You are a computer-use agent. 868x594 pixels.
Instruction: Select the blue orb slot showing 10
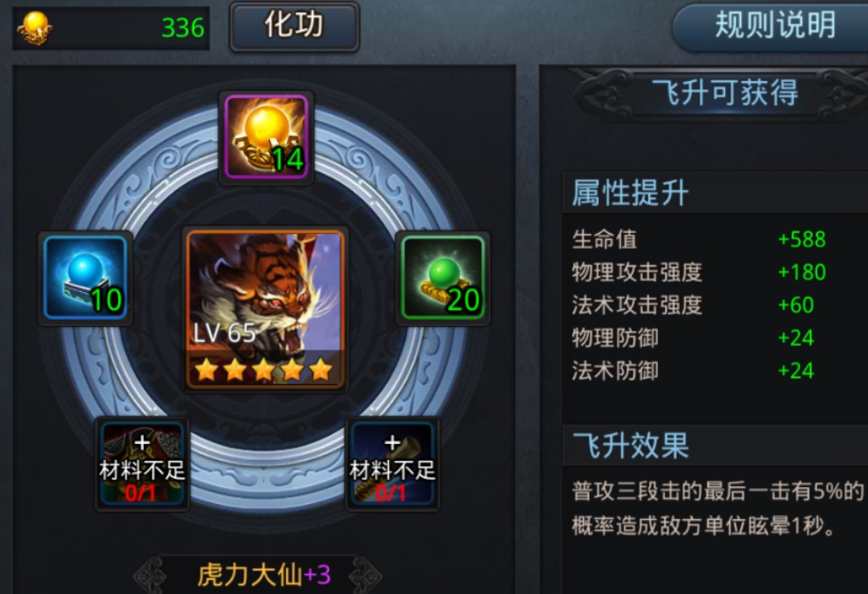click(86, 278)
